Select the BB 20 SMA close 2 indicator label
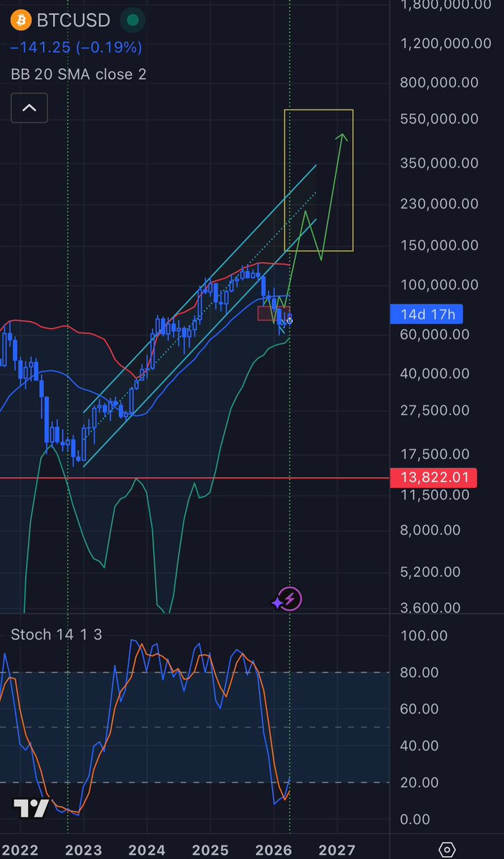This screenshot has width=504, height=859. point(79,75)
